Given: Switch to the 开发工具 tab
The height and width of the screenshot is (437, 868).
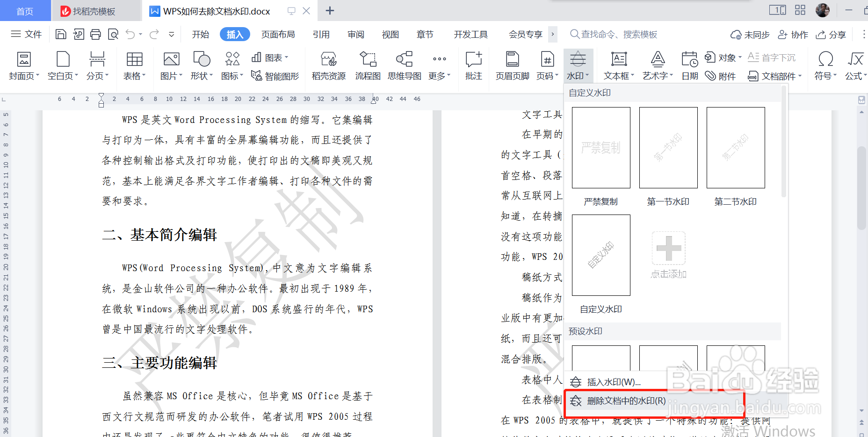Looking at the screenshot, I should click(x=471, y=34).
